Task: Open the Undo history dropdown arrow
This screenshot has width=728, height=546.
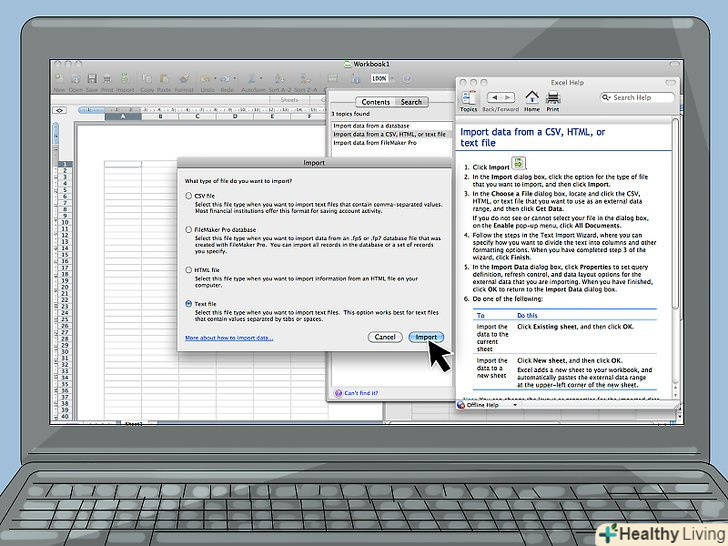Action: (215, 79)
